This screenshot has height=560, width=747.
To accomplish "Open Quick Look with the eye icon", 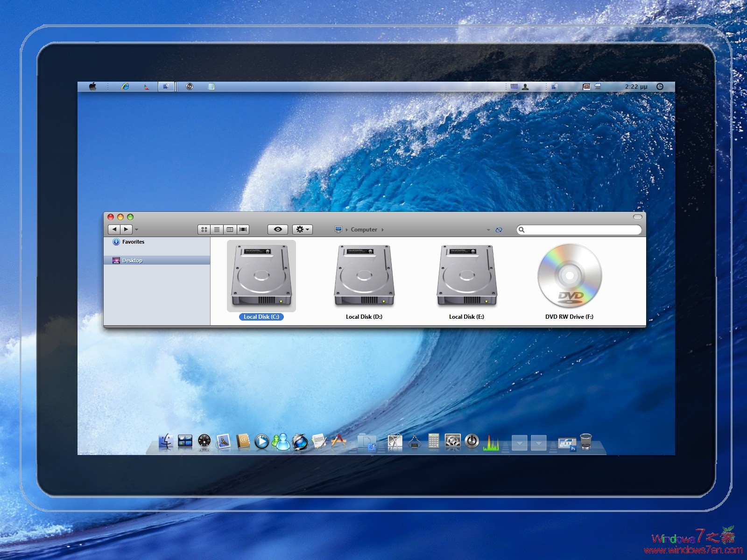I will [278, 229].
